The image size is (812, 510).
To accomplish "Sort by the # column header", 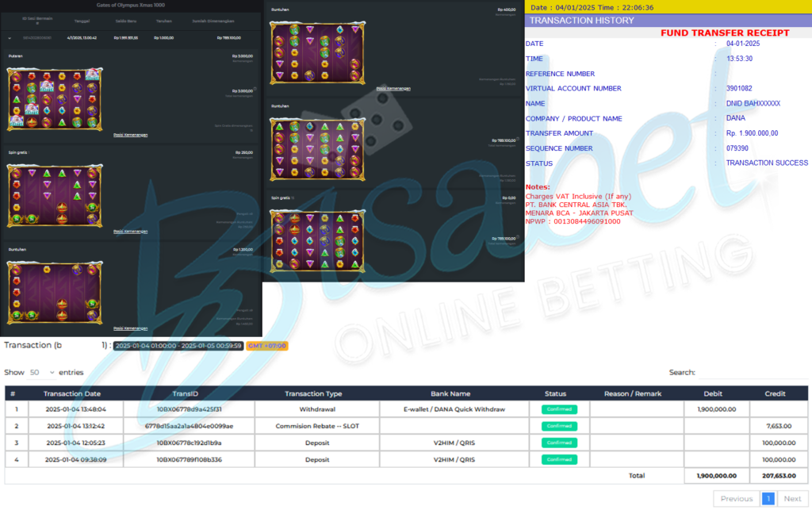I will pyautogui.click(x=13, y=393).
